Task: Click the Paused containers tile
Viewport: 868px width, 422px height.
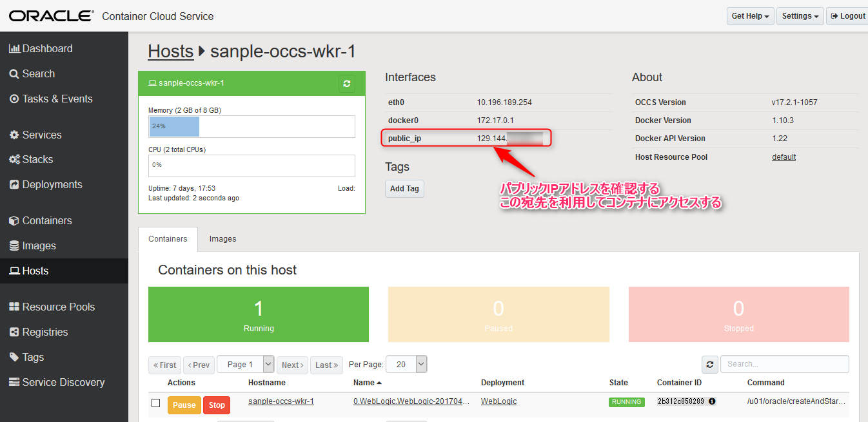Action: click(x=498, y=314)
